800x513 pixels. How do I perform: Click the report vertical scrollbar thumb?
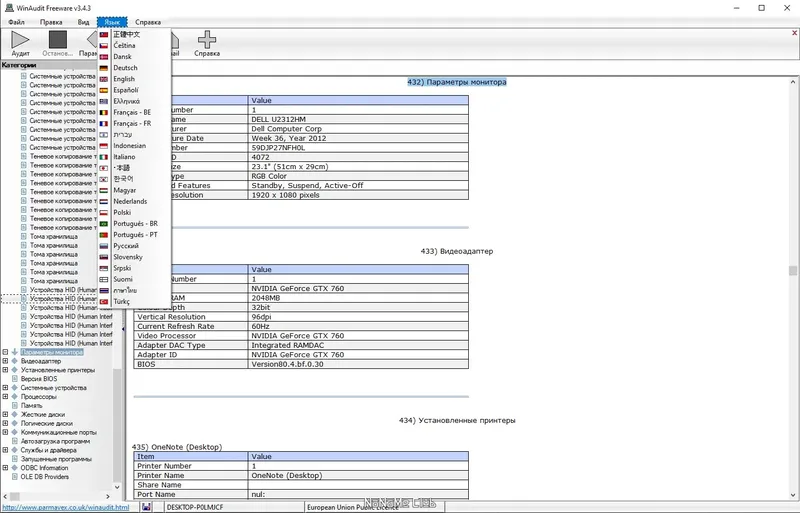point(793,270)
